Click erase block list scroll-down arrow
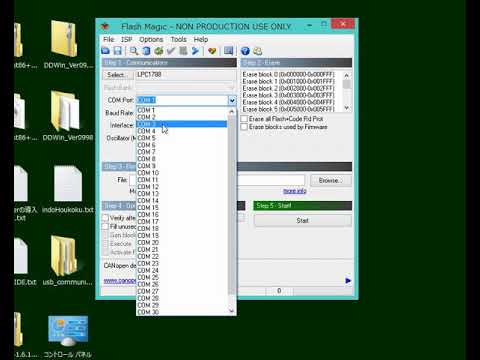This screenshot has height=360, width=480. coord(347,108)
